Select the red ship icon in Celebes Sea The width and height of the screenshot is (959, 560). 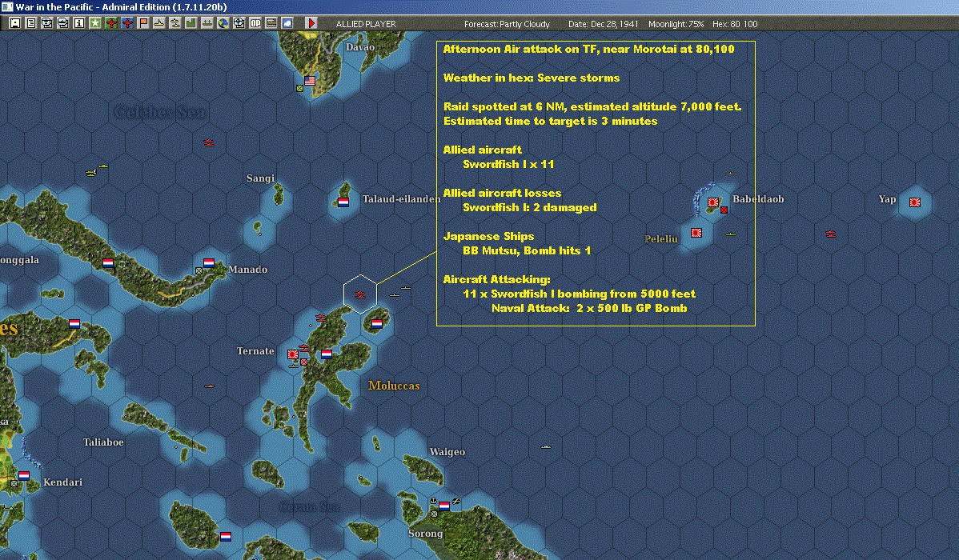[x=209, y=142]
